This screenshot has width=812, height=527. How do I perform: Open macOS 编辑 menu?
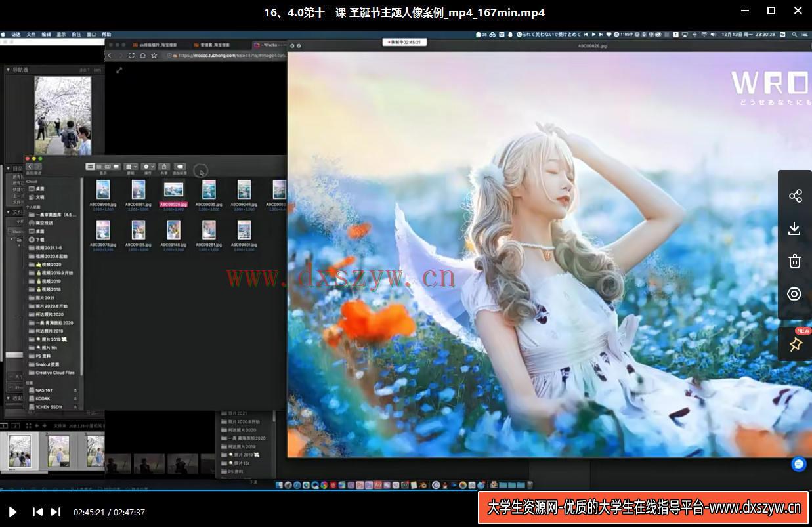coord(46,34)
